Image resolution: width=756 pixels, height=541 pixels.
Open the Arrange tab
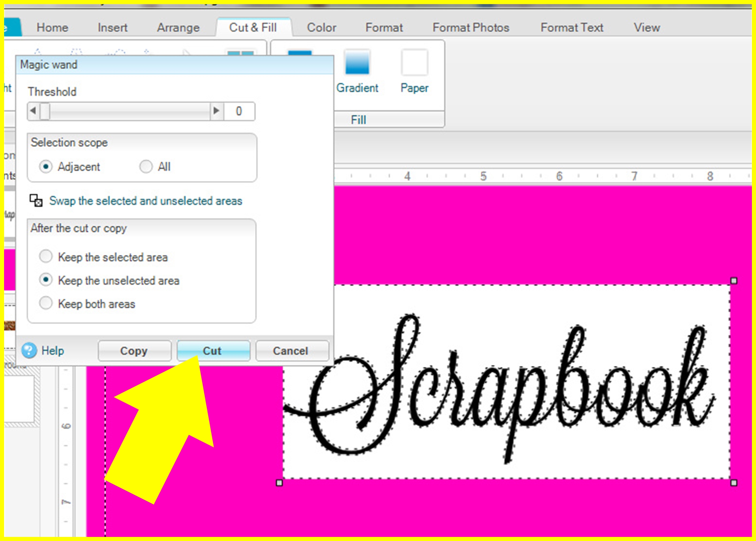tap(178, 28)
